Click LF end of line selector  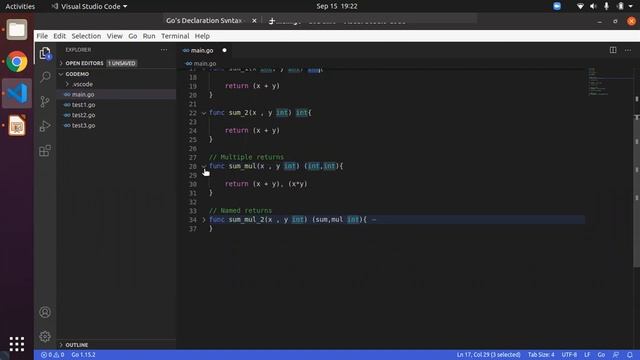click(x=587, y=355)
